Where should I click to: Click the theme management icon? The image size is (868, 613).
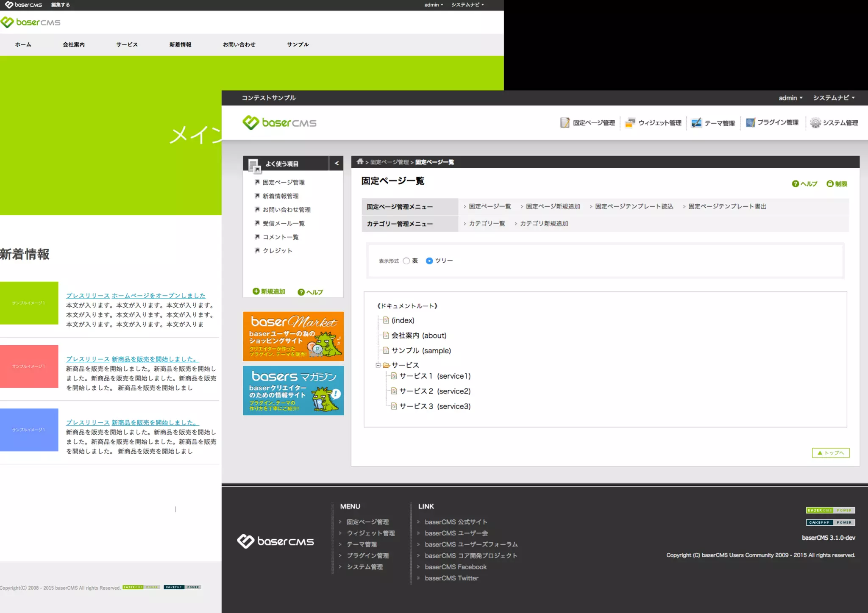click(x=696, y=123)
